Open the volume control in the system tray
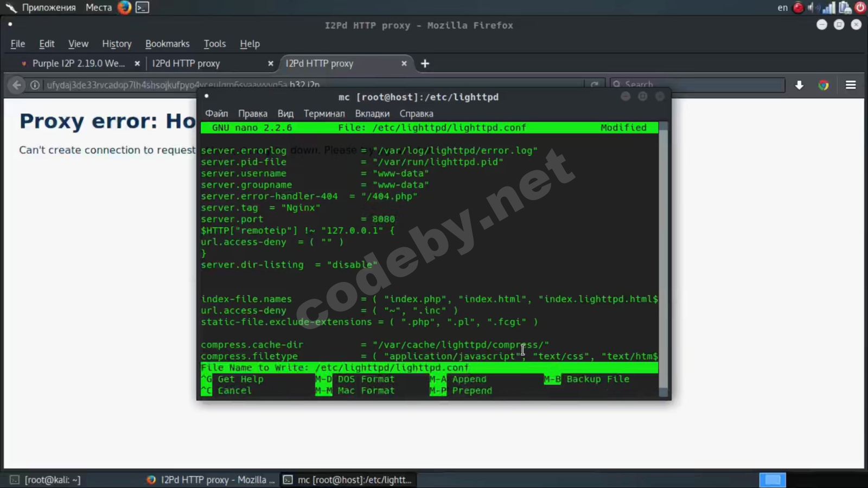This screenshot has height=488, width=868. [812, 8]
